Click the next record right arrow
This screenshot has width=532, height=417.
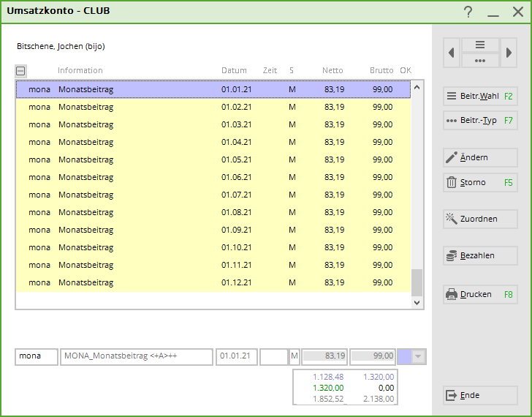509,53
